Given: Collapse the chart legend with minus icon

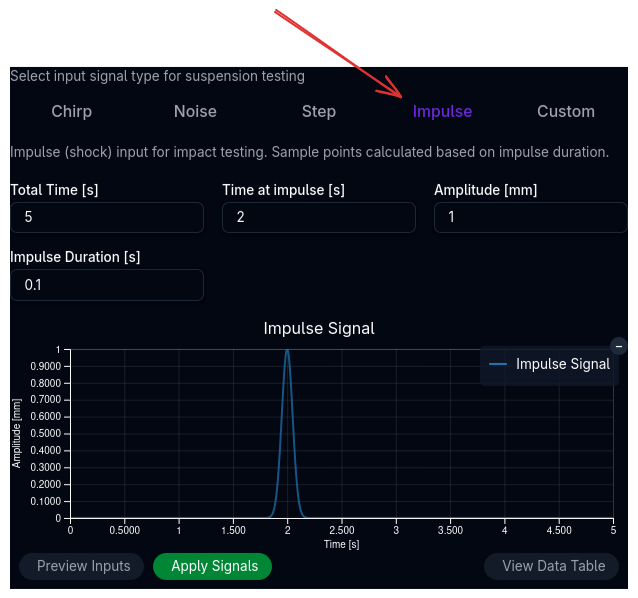Looking at the screenshot, I should click(x=619, y=346).
